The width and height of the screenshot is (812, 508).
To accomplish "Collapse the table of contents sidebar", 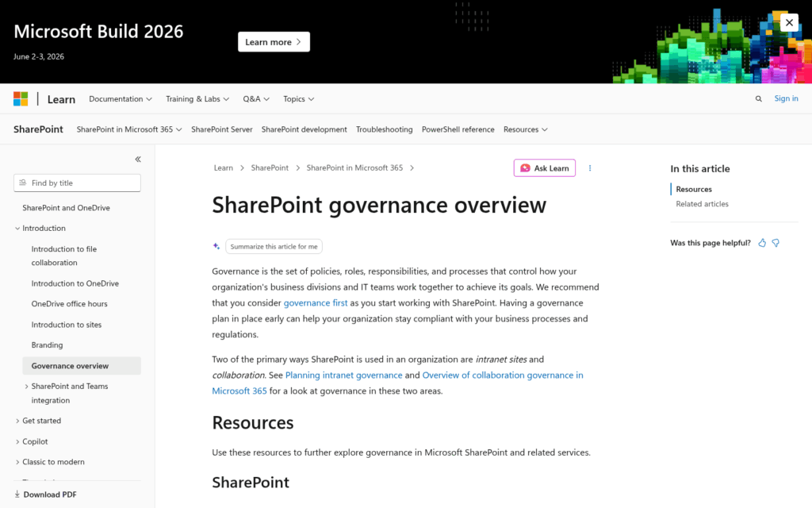I will [138, 159].
